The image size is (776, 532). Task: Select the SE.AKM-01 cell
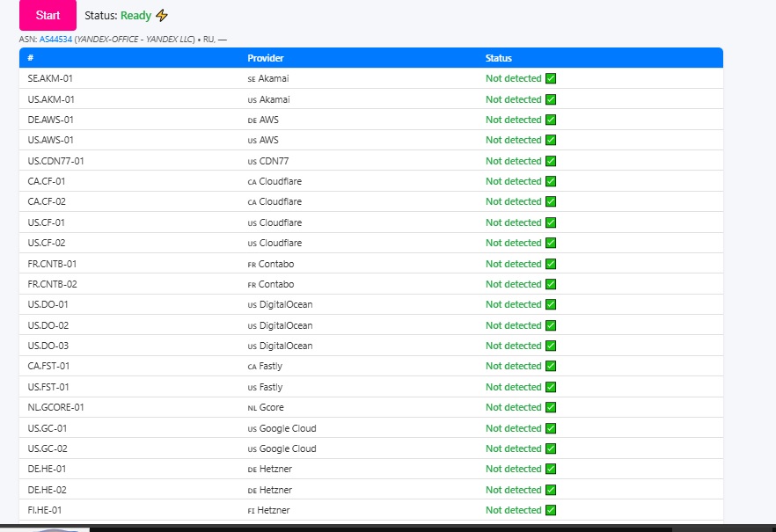[x=50, y=78]
